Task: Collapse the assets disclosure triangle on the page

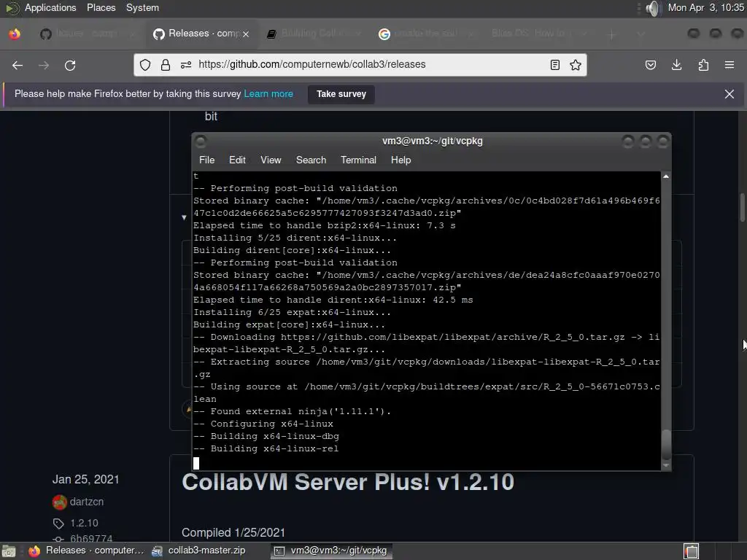Action: 184,217
